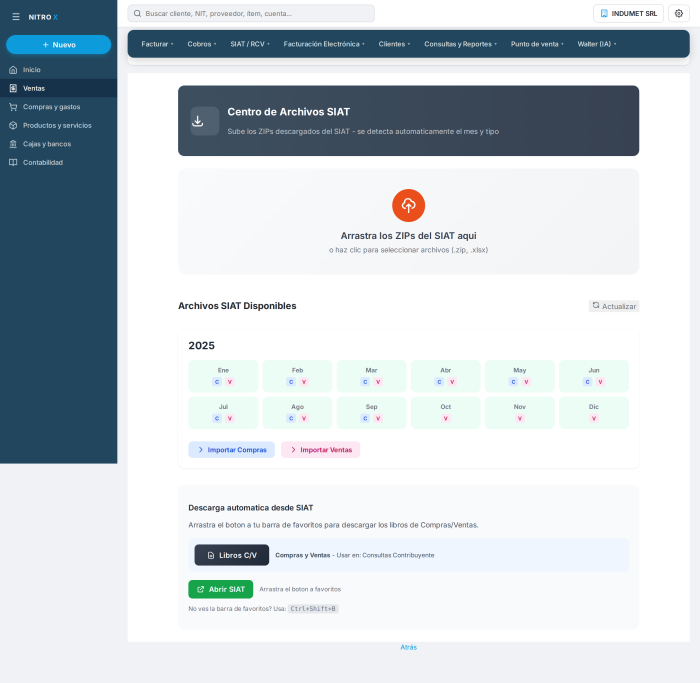Click the Productos y servicios box icon
Screen dimensions: 700x683
point(13,125)
